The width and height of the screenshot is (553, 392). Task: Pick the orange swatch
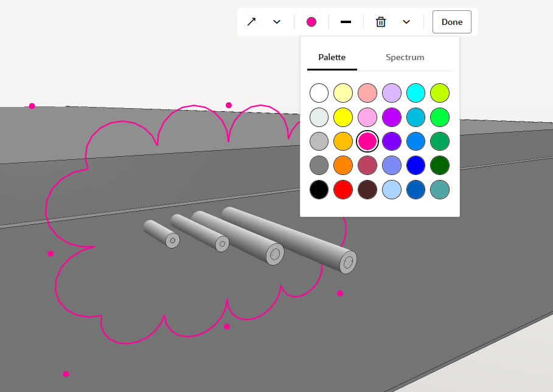[x=343, y=165]
